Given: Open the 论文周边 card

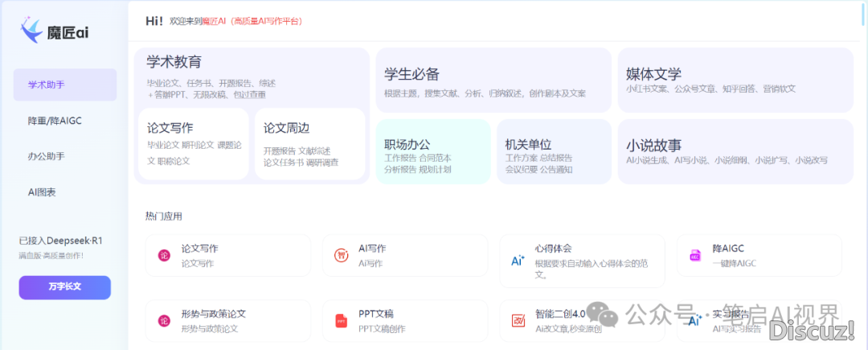Looking at the screenshot, I should coord(309,143).
